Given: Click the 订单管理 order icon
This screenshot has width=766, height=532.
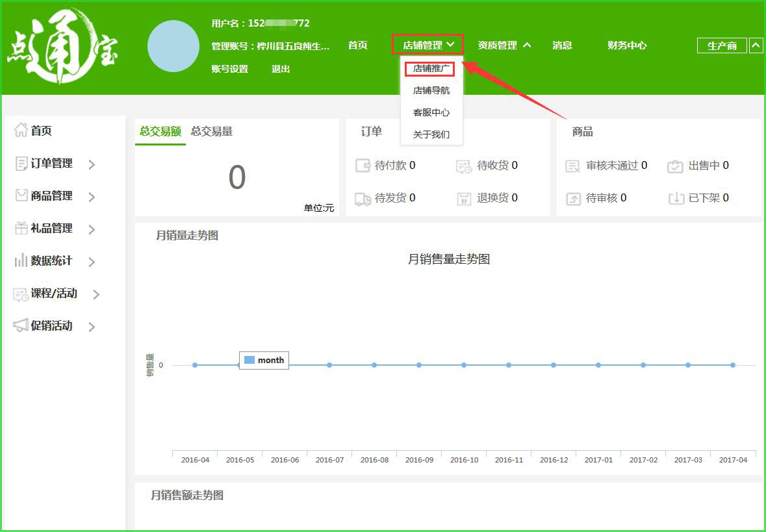Looking at the screenshot, I should click(21, 164).
